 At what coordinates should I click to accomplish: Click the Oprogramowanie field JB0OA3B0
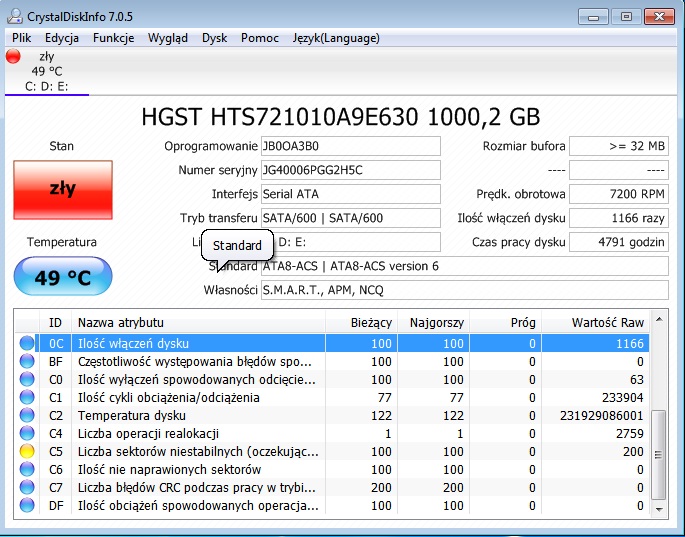tap(350, 146)
